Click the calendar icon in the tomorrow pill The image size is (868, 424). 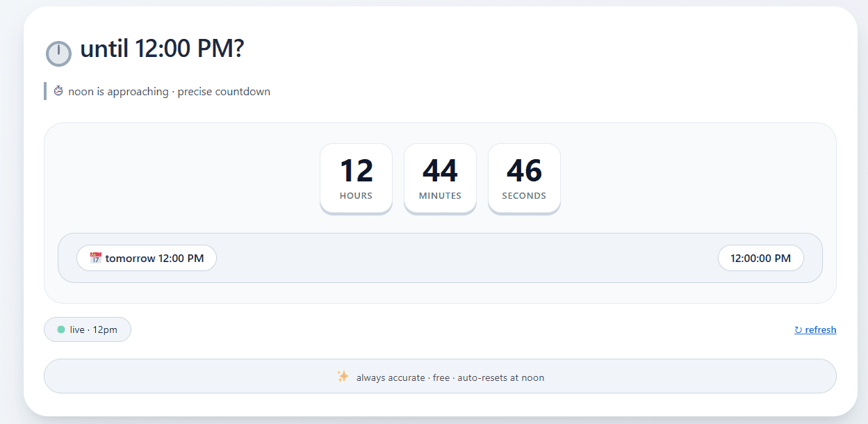(x=96, y=258)
